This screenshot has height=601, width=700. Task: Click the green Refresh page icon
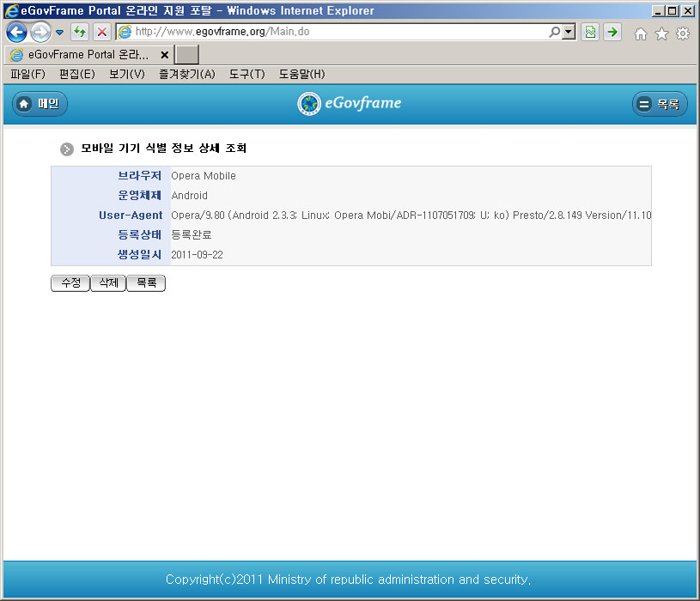[x=80, y=33]
